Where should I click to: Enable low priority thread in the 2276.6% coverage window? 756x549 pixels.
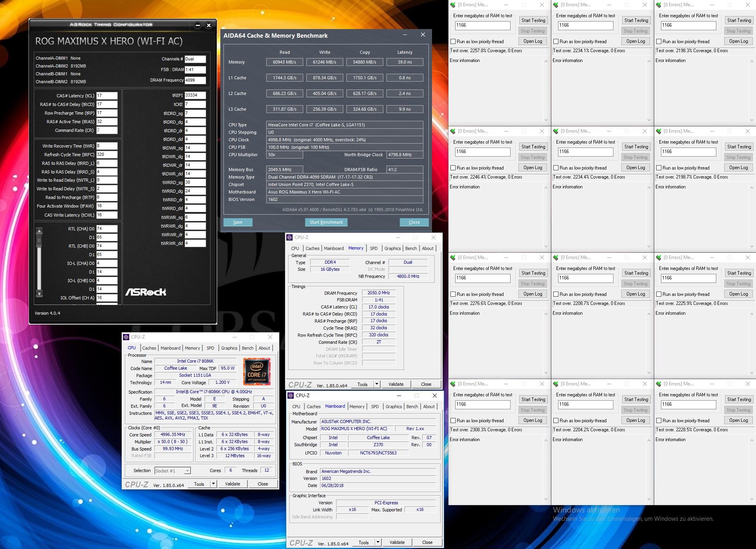tap(453, 294)
